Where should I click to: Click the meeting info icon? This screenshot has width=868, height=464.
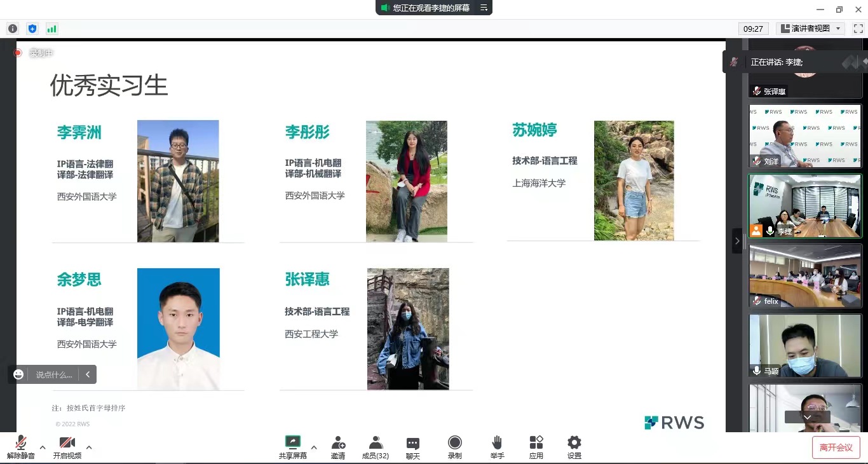tap(12, 29)
